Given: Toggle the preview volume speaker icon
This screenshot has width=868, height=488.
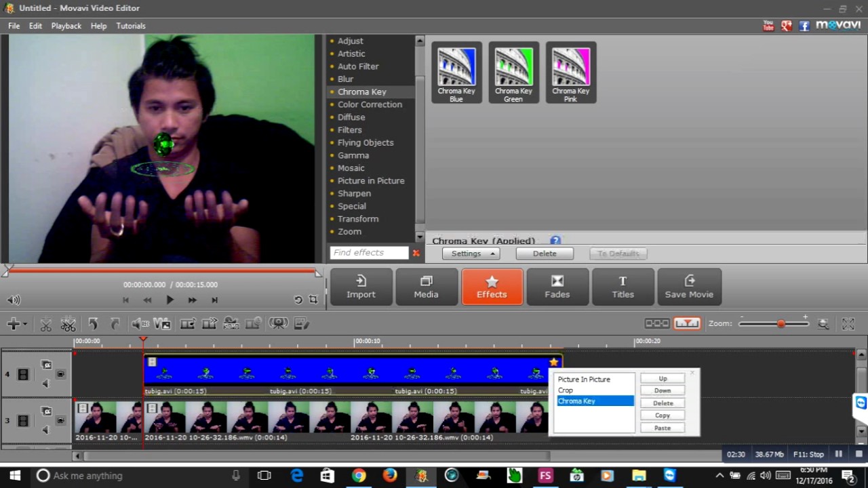Looking at the screenshot, I should (14, 300).
